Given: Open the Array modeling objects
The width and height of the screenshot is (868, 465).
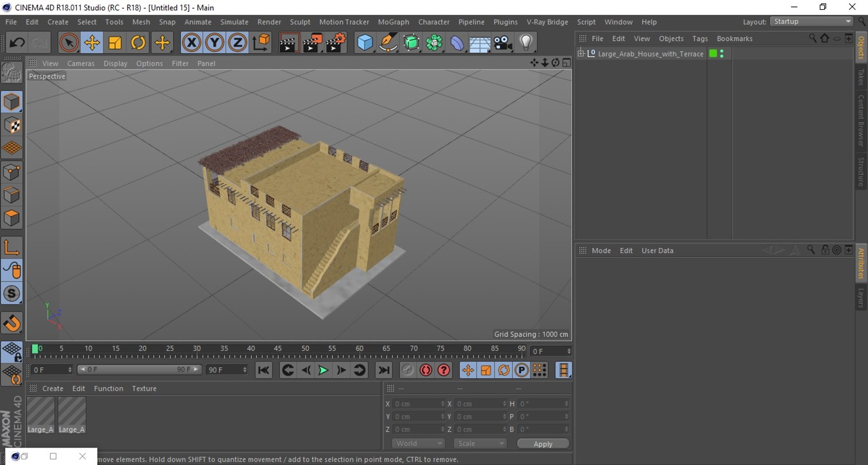Looking at the screenshot, I should [434, 43].
